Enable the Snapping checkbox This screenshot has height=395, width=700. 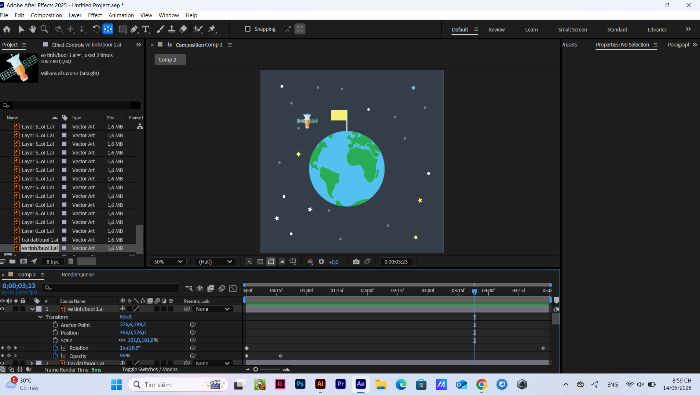tap(247, 29)
